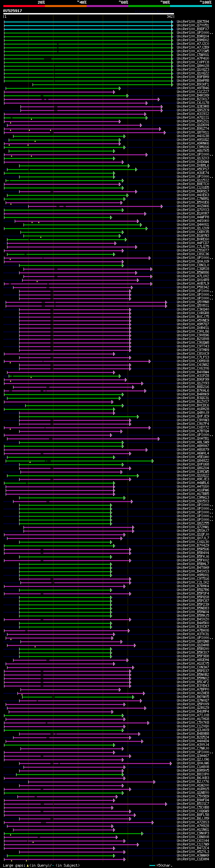The image size is (215, 868).
Task: Click the purple ~60% legend segment
Action: tap(107, 6)
